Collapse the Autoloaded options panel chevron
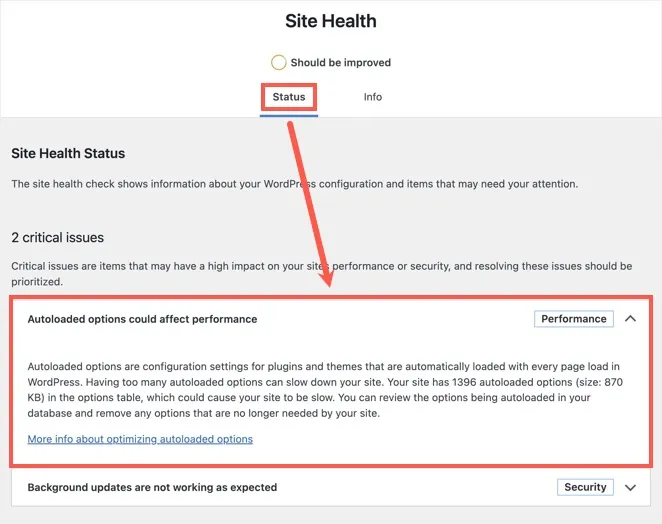The image size is (662, 524). [630, 319]
